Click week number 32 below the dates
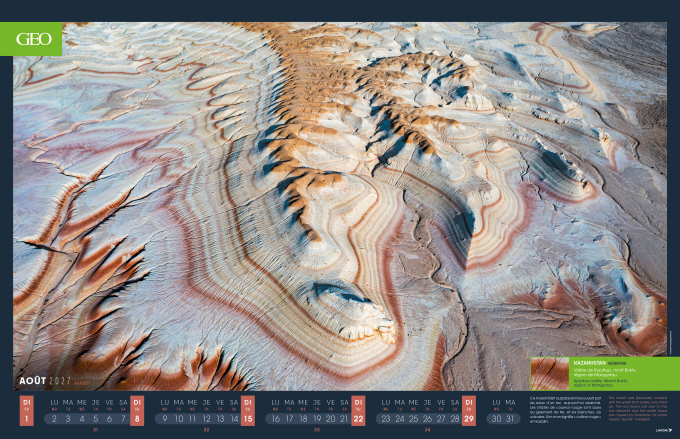 point(206,431)
